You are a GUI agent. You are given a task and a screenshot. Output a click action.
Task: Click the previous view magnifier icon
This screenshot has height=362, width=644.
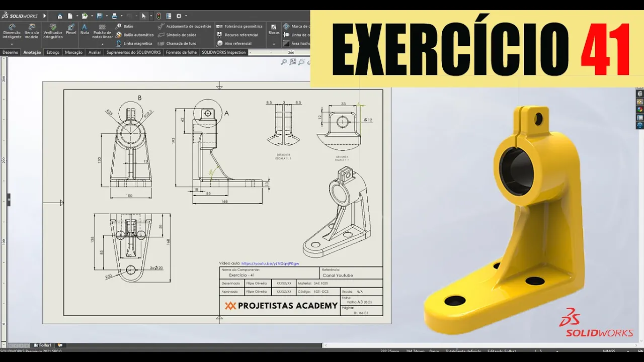click(x=301, y=62)
